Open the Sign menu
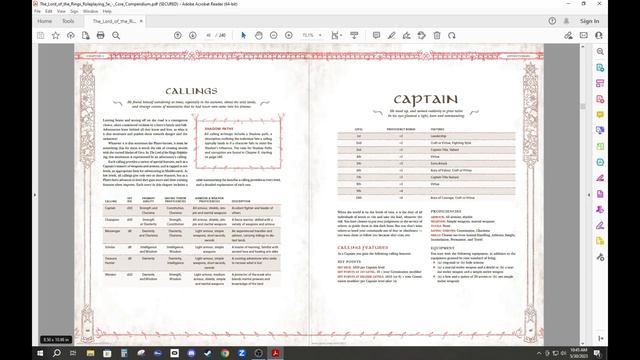Image resolution: width=640 pixels, height=360 pixels. 74,11
